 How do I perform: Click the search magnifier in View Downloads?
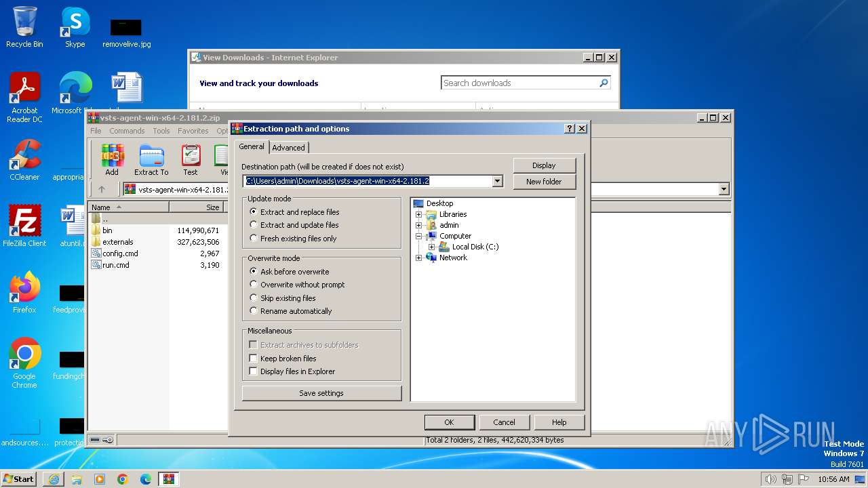coord(604,83)
